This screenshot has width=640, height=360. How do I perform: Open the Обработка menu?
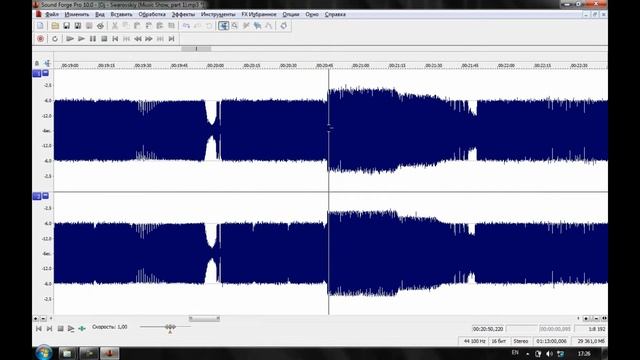[x=152, y=14]
